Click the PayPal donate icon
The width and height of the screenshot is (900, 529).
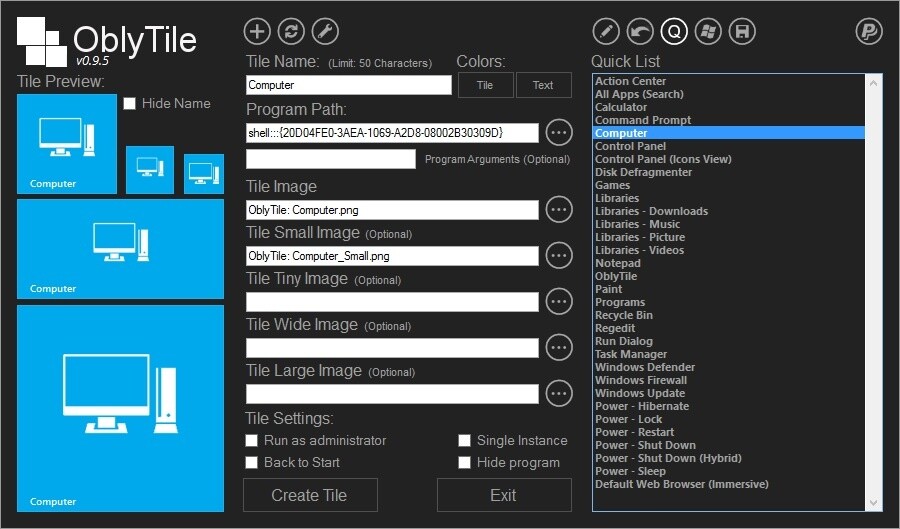coord(869,31)
